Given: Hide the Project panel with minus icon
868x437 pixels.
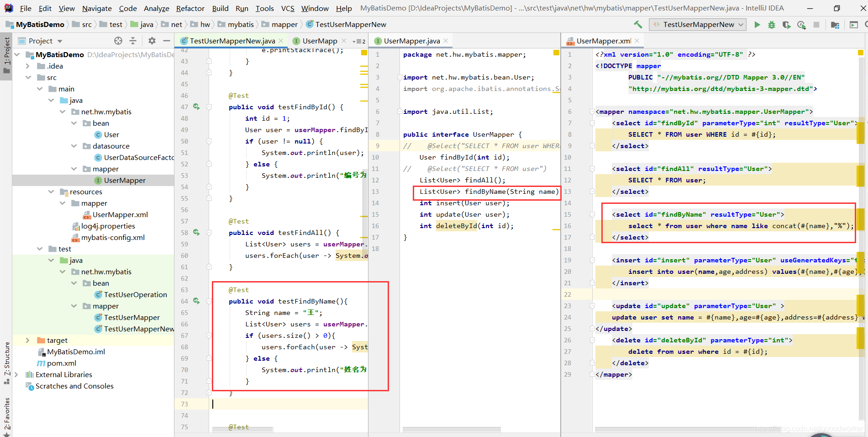Looking at the screenshot, I should click(167, 41).
